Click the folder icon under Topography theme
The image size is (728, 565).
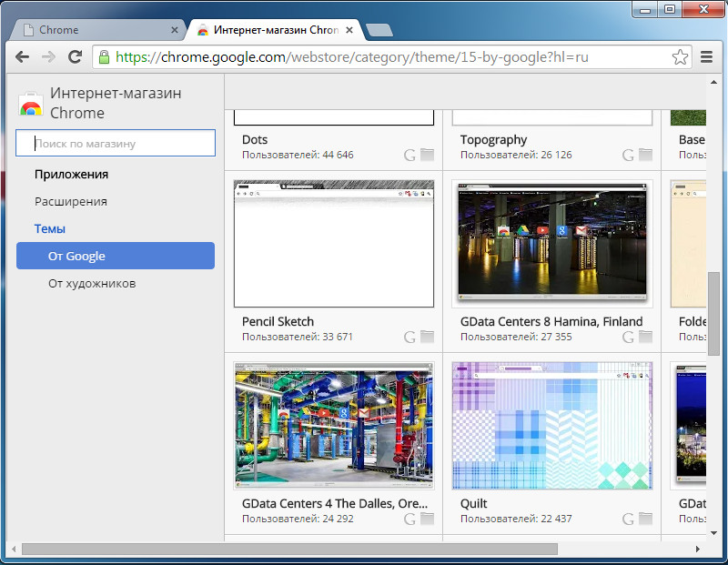[x=645, y=155]
